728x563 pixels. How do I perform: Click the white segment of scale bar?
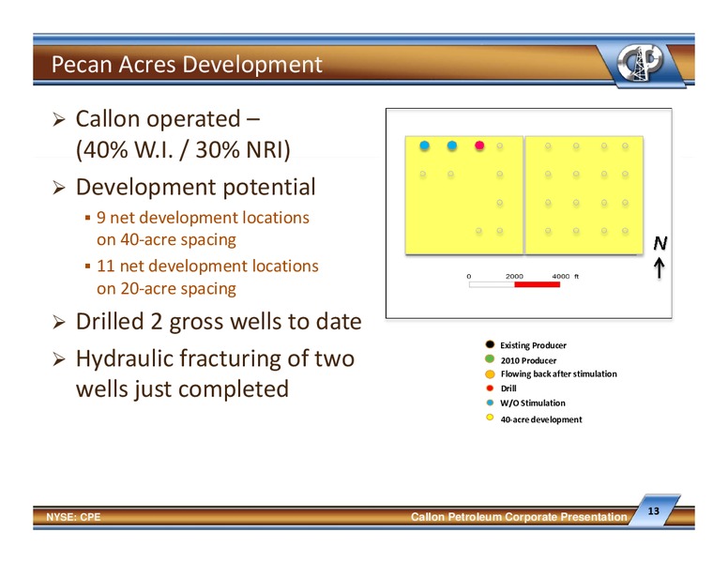[x=492, y=284]
